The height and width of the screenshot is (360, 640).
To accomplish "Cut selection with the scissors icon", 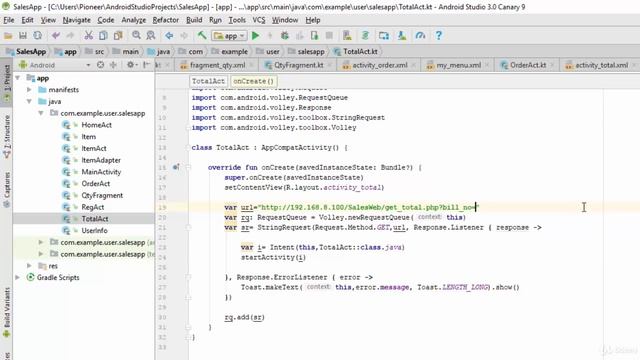I will coord(88,36).
